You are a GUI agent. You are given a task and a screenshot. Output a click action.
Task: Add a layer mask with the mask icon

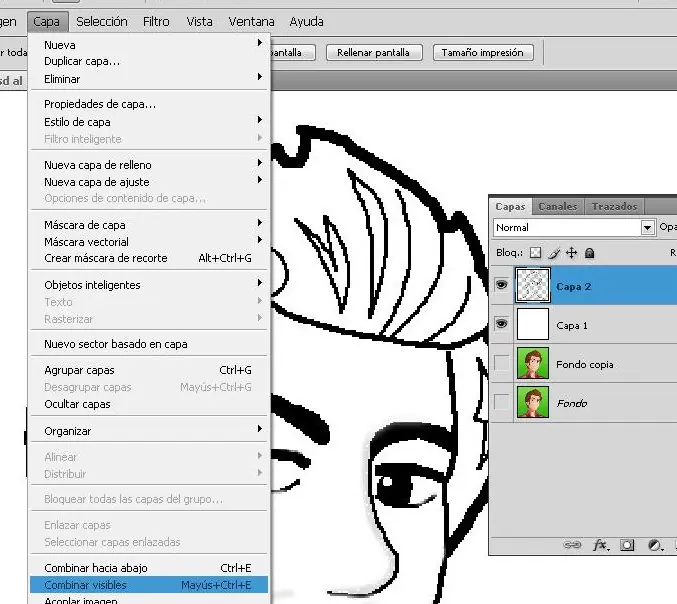click(627, 545)
